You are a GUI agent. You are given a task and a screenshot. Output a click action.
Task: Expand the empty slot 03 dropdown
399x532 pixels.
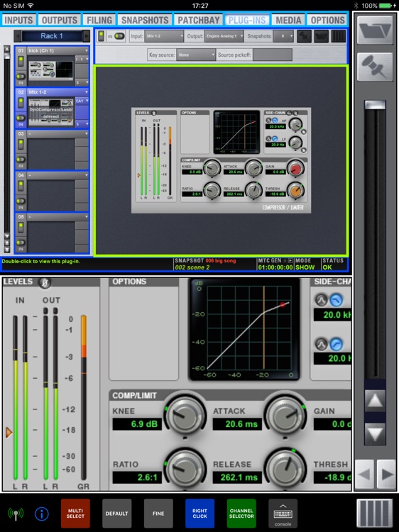[x=58, y=133]
